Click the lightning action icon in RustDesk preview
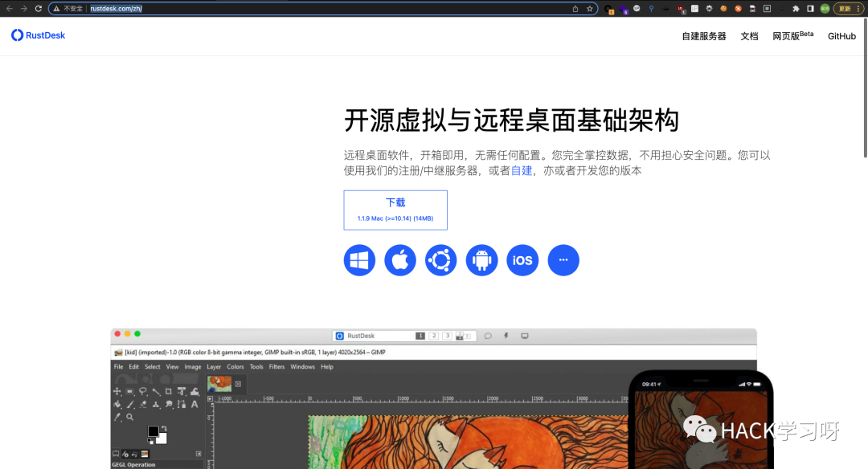 coord(506,336)
